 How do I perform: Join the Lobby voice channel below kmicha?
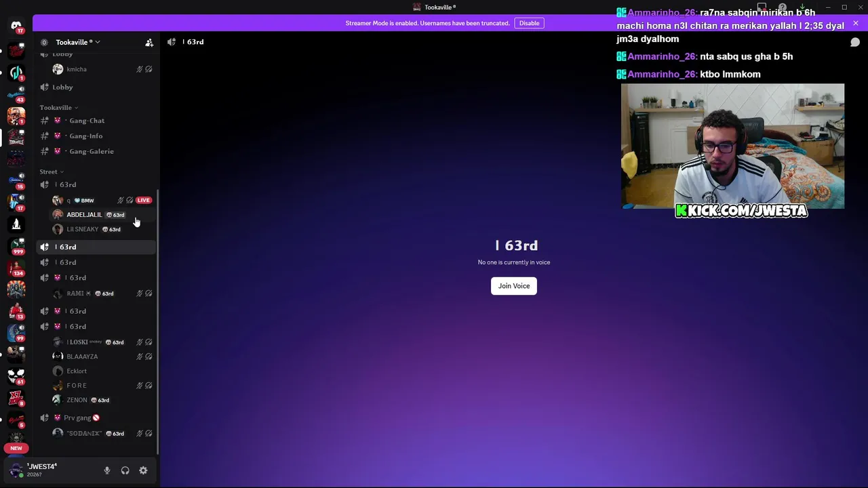click(x=96, y=87)
